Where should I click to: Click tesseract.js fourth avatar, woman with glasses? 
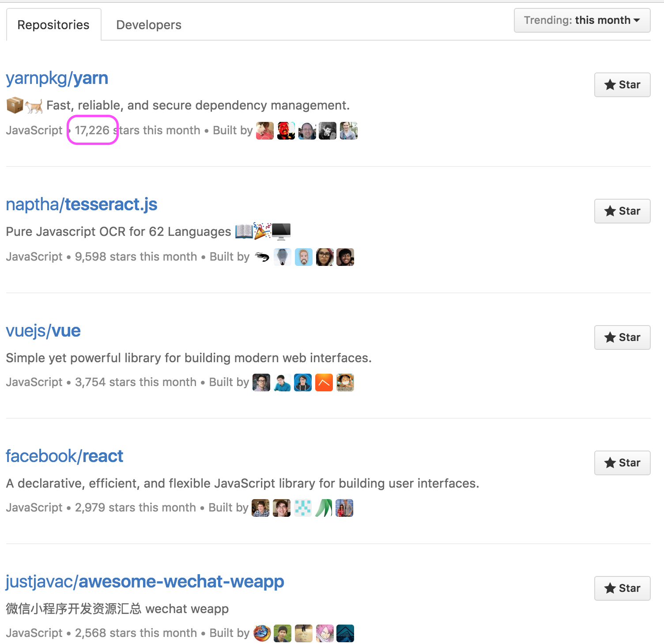(325, 257)
